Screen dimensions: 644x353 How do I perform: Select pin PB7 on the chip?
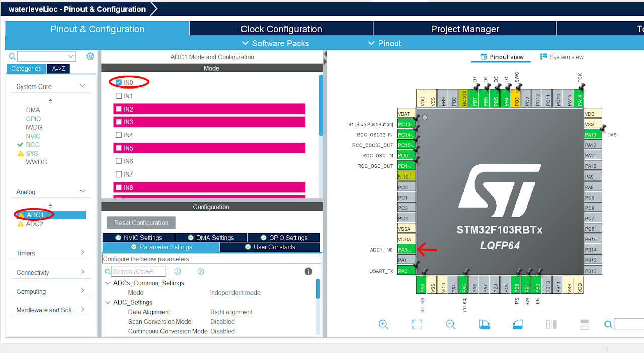(x=475, y=98)
